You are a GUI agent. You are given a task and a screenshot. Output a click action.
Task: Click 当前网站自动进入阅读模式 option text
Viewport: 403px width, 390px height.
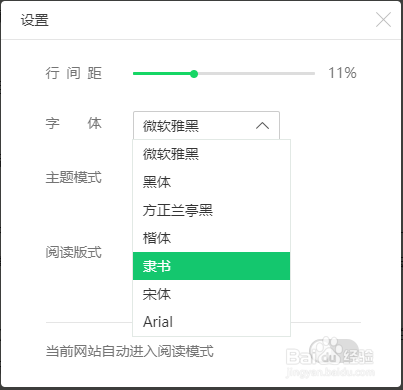tap(130, 351)
